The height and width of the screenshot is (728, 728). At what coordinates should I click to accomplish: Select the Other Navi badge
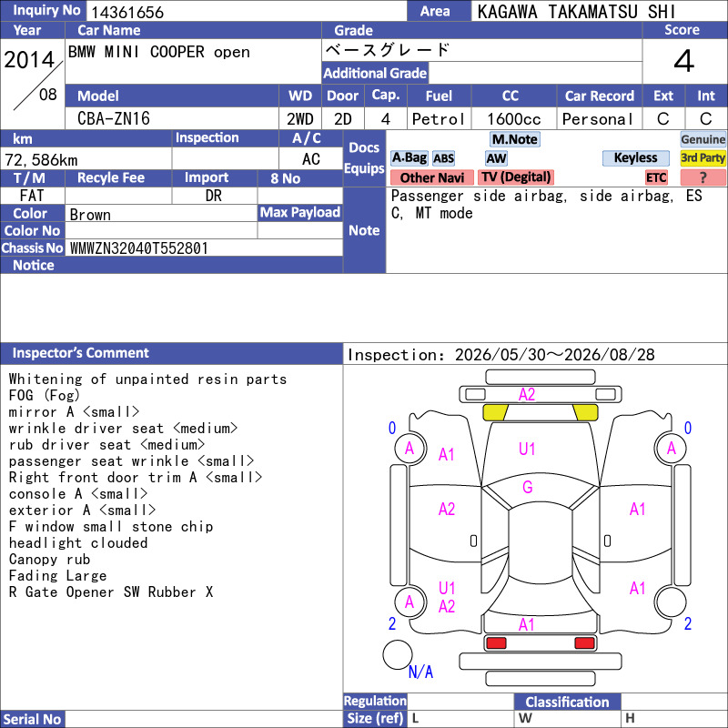tap(431, 177)
